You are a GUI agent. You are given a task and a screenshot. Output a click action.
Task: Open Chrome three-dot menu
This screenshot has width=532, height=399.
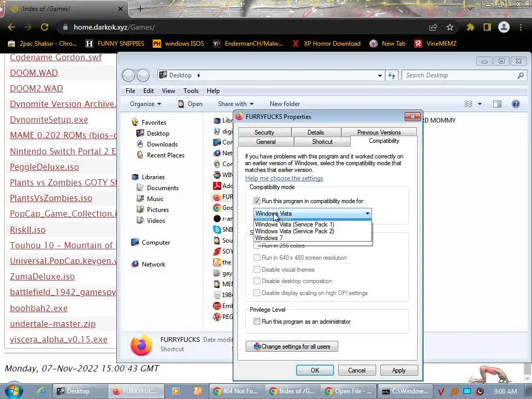(x=521, y=27)
